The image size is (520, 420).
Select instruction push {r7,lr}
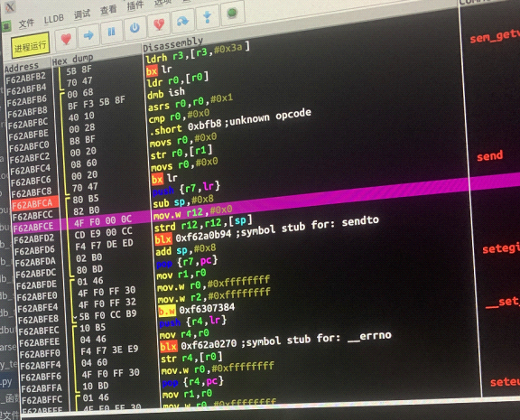(186, 190)
